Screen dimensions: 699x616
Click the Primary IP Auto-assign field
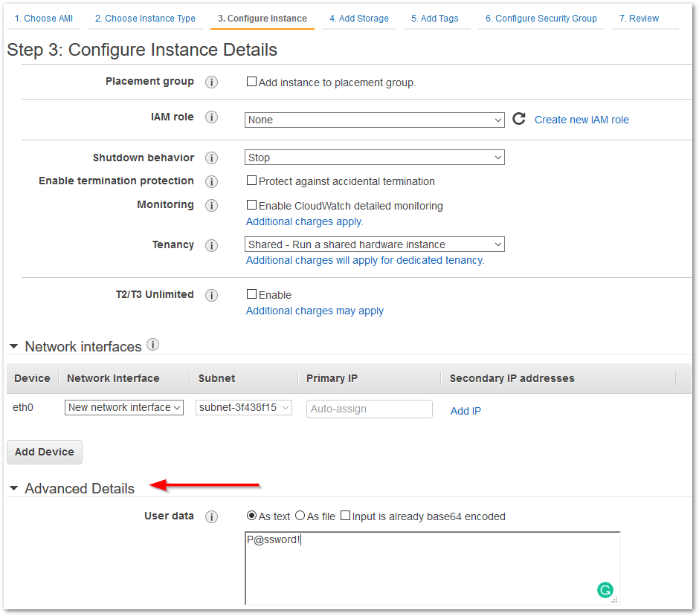tap(369, 409)
